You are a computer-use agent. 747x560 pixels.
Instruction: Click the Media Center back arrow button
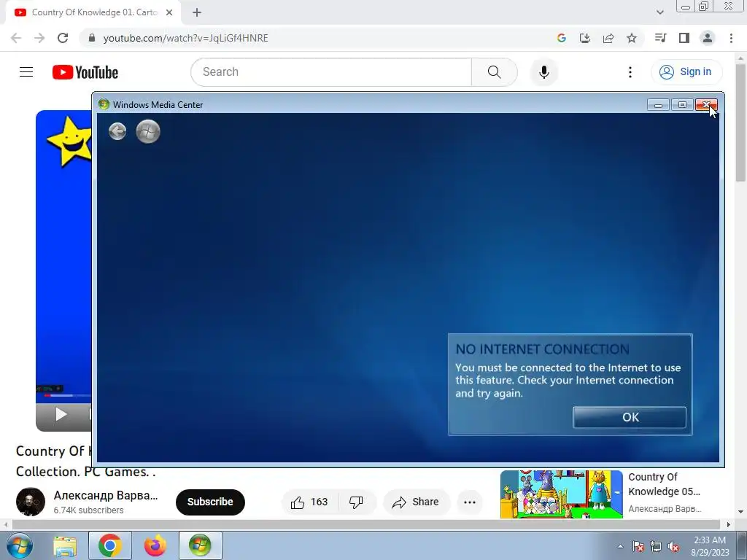(x=117, y=131)
